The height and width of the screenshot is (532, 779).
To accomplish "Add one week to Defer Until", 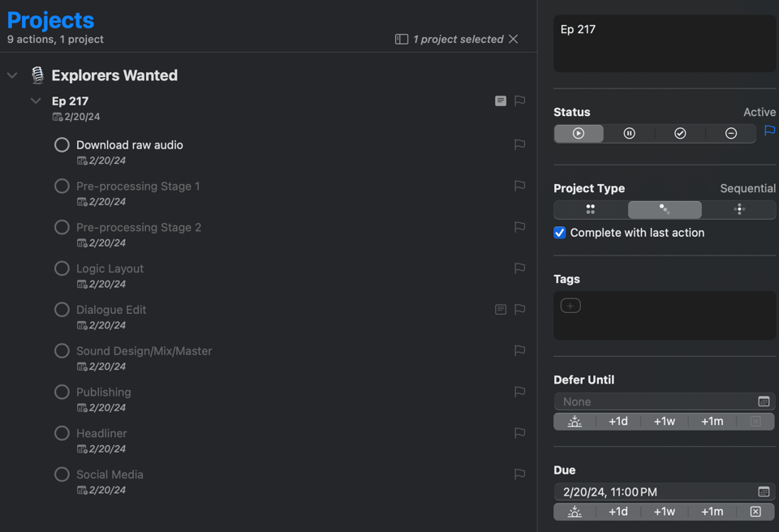I will coord(665,422).
